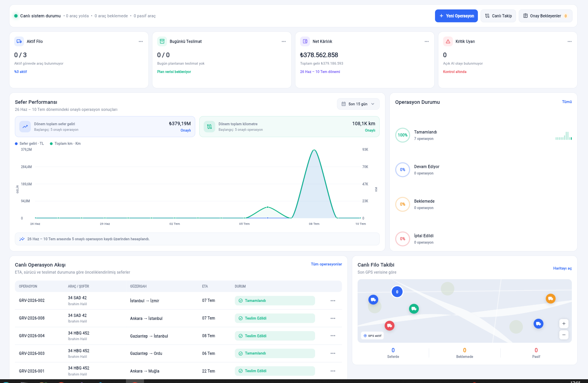Viewport: 588px width, 383px height.
Task: Open Bugünkü Teslimat card options menu
Action: [283, 41]
